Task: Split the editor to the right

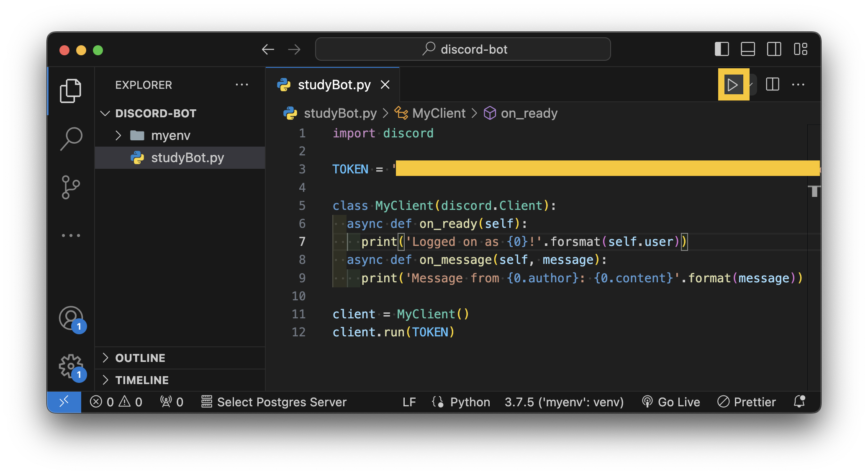Action: (772, 85)
